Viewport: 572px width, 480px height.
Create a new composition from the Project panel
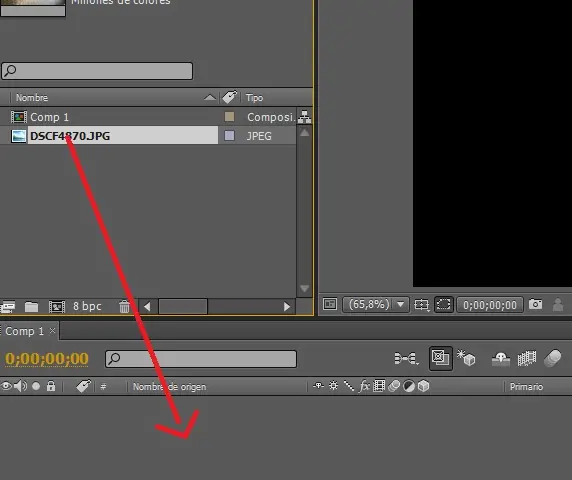(x=57, y=306)
